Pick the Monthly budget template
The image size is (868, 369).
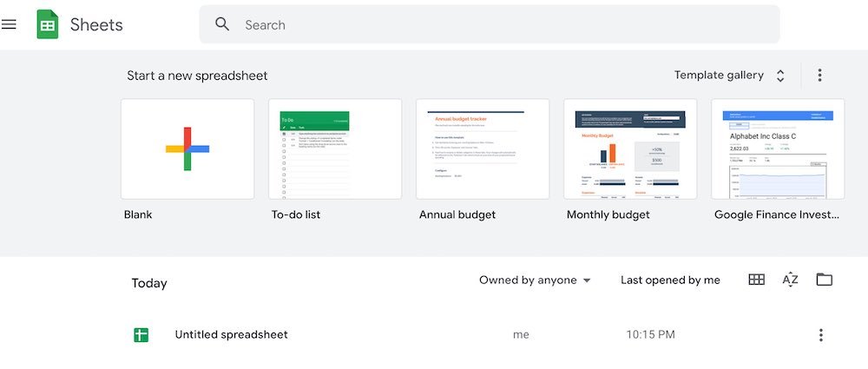pos(630,149)
